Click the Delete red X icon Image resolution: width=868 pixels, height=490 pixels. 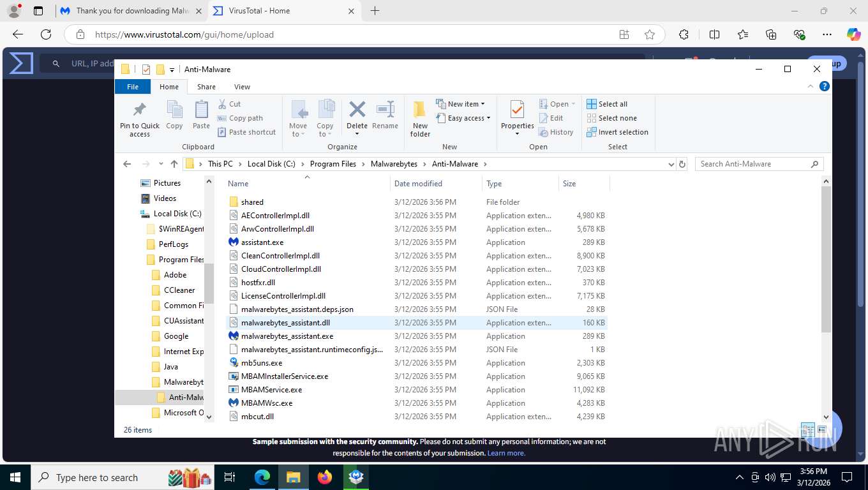(357, 109)
